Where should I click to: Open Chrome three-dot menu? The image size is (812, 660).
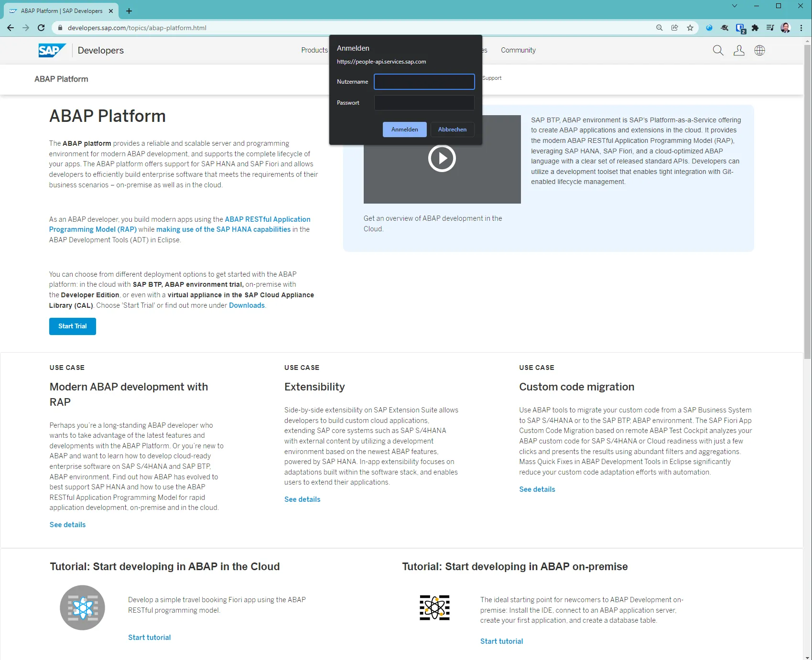coord(801,28)
